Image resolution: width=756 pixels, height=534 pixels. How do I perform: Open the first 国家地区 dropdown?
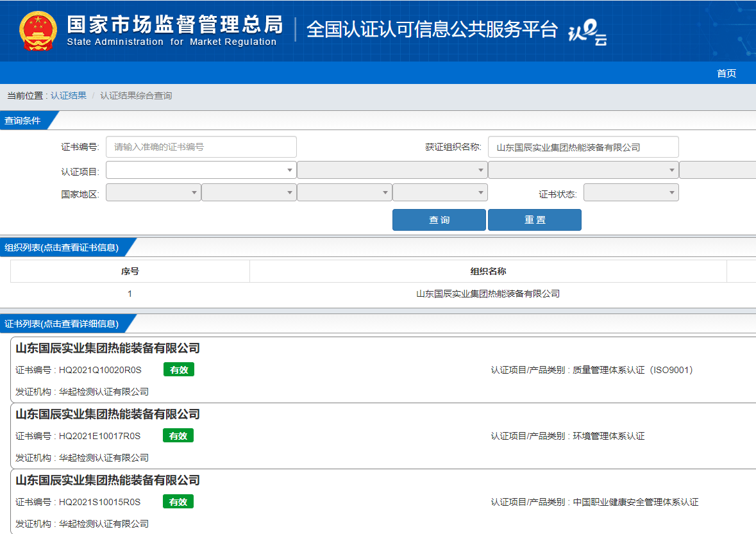[x=153, y=192]
